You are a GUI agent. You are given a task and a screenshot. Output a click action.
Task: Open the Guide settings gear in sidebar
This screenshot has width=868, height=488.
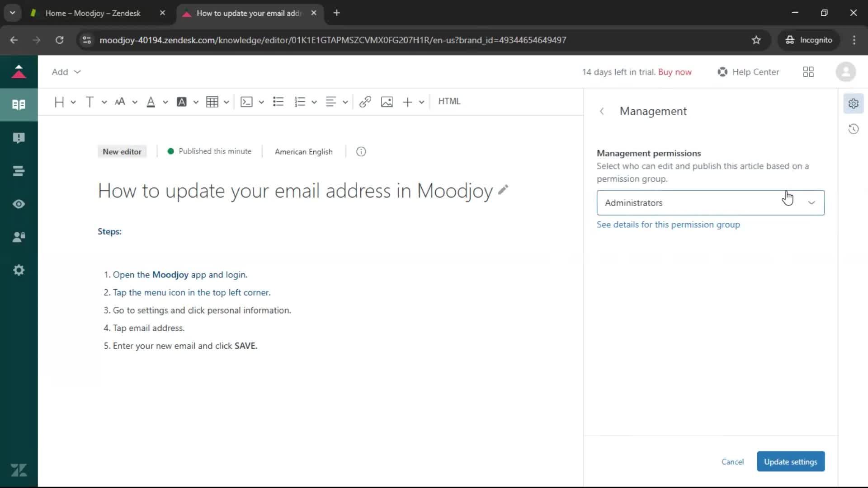point(19,270)
